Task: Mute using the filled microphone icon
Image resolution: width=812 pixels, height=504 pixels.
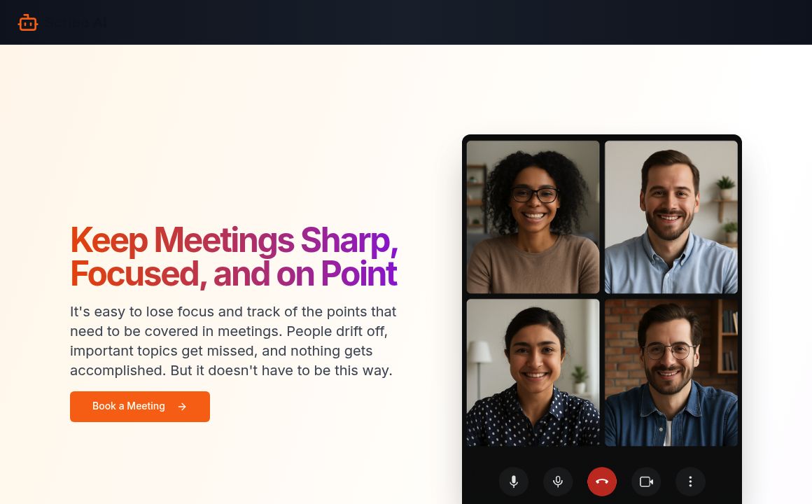Action: point(513,482)
